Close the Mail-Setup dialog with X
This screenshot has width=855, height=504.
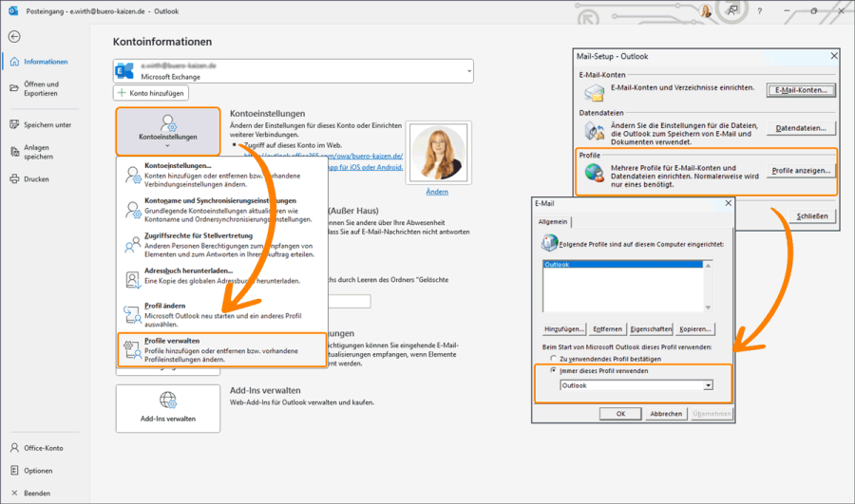(x=834, y=56)
